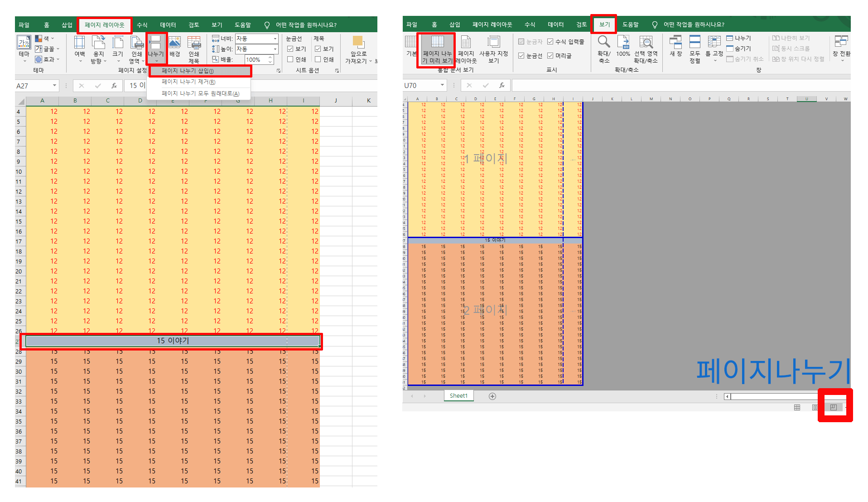Toggle 눈금선 보기 checkbox in left window

click(x=290, y=49)
